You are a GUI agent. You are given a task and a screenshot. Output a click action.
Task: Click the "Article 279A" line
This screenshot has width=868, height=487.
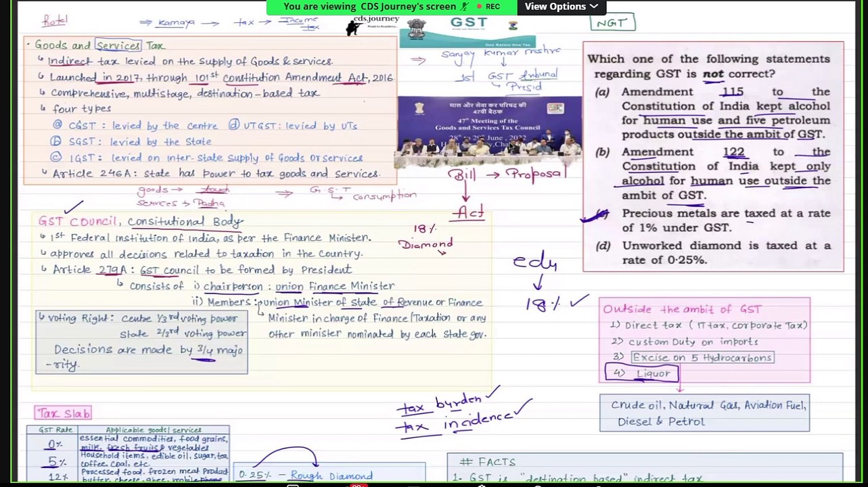pos(202,270)
